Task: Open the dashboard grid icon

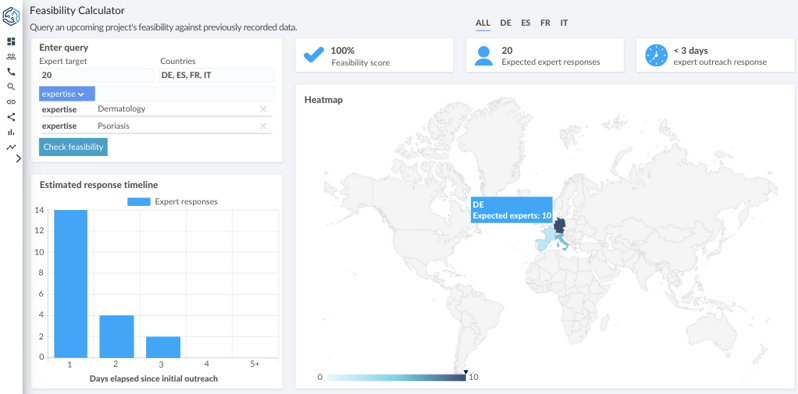Action: [11, 41]
